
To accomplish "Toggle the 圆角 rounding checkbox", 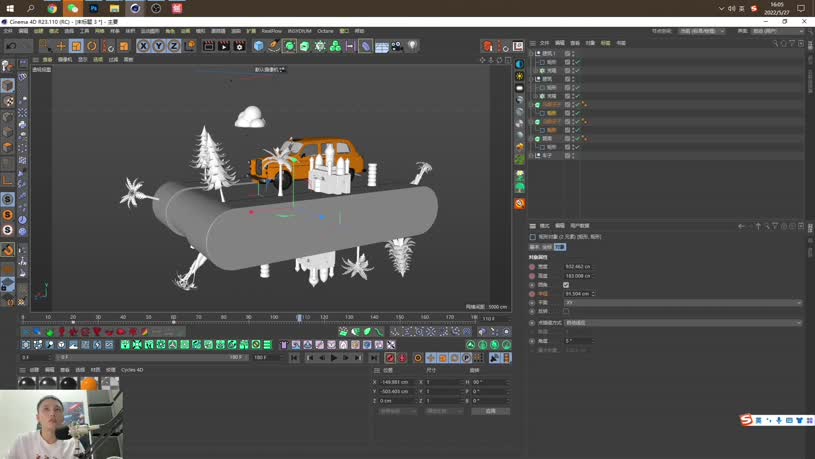I will 566,285.
